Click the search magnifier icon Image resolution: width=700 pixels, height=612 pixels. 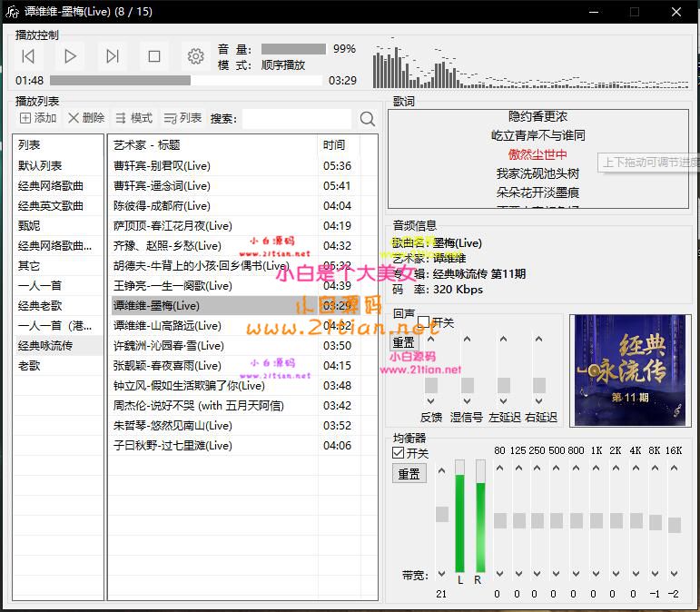(367, 119)
